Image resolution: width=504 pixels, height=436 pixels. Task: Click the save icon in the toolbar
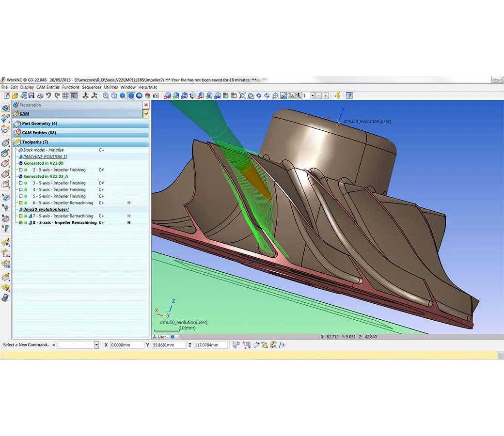click(x=31, y=95)
